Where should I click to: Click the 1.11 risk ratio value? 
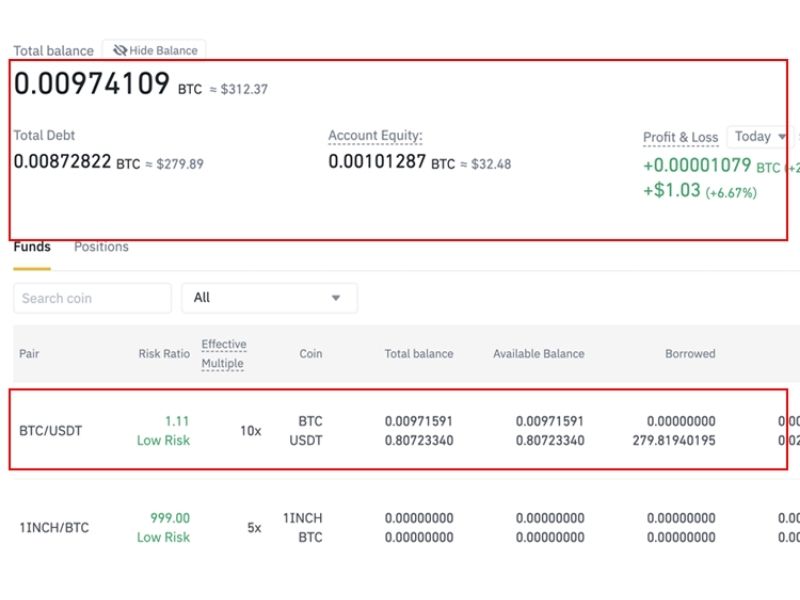pos(177,421)
